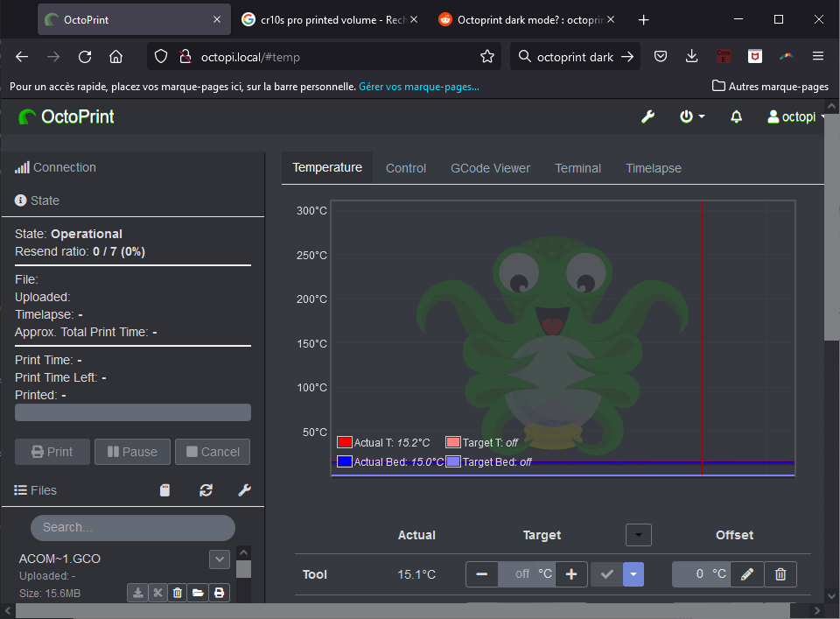Open browser home page
Image resolution: width=840 pixels, height=619 pixels.
click(x=115, y=57)
